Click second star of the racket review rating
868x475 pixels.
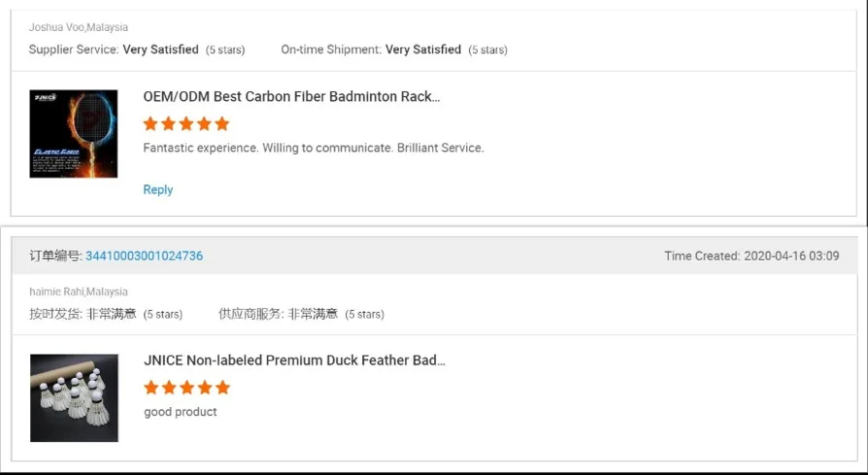coord(168,124)
